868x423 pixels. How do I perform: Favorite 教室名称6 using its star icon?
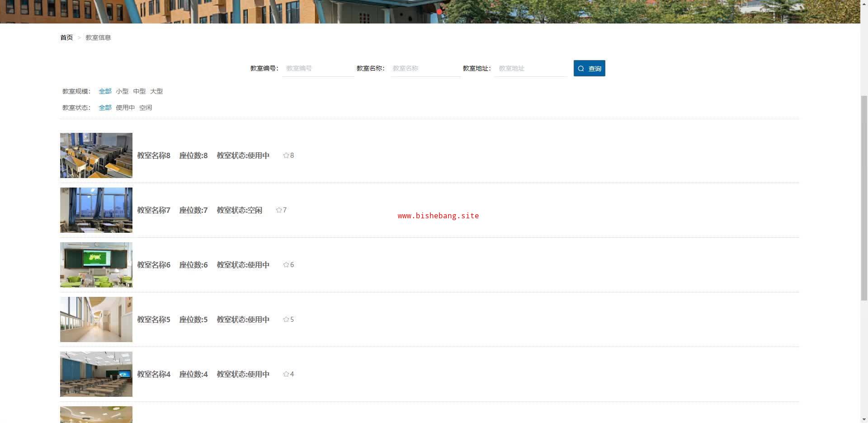coord(286,265)
